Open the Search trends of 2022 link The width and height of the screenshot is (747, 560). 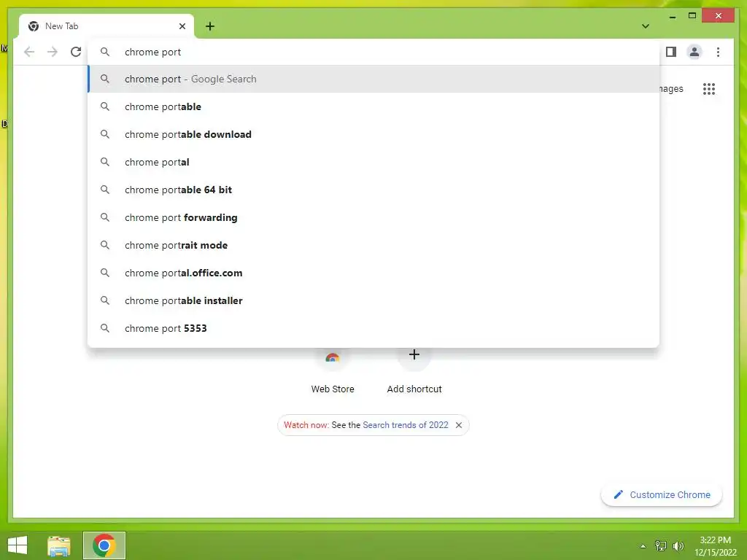tap(406, 425)
